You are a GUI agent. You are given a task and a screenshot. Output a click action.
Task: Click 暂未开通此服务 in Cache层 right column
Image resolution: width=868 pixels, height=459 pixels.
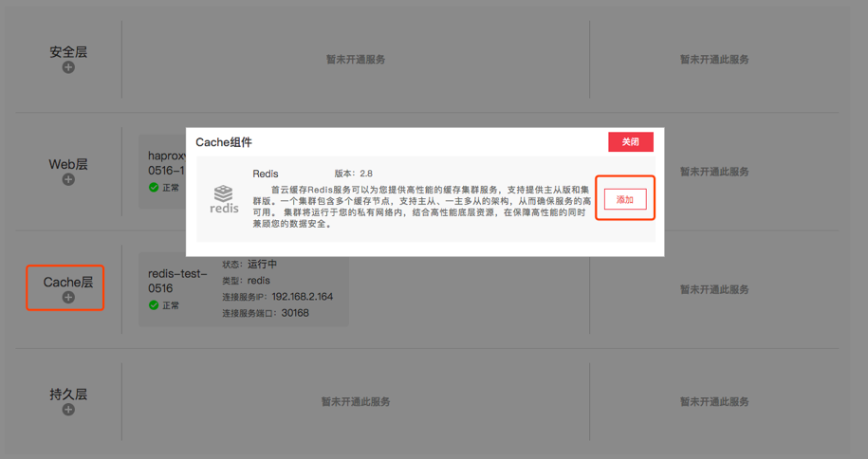coord(714,289)
